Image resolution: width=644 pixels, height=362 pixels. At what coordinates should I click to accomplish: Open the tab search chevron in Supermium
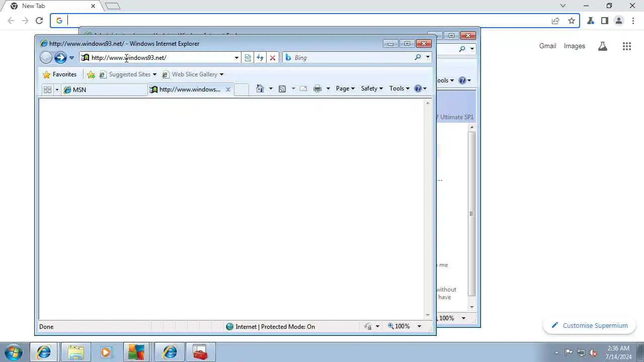pos(563,6)
